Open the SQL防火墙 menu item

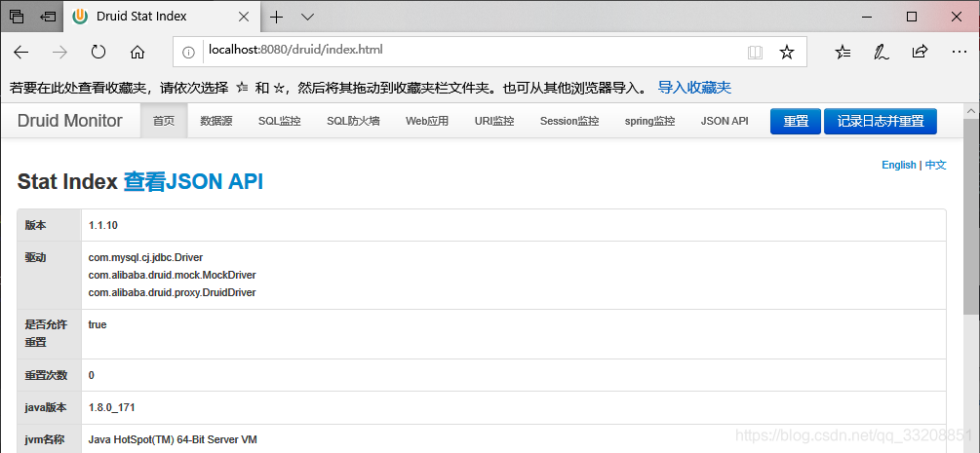coord(353,121)
